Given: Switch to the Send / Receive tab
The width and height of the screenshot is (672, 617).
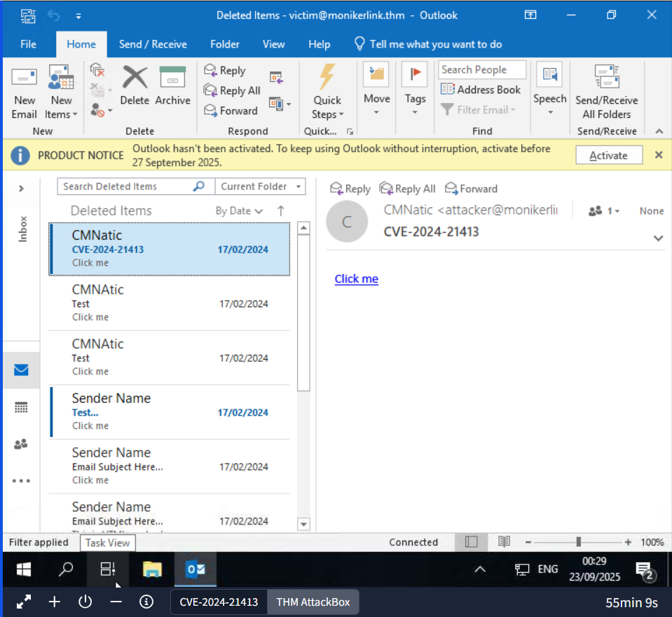Looking at the screenshot, I should 153,44.
